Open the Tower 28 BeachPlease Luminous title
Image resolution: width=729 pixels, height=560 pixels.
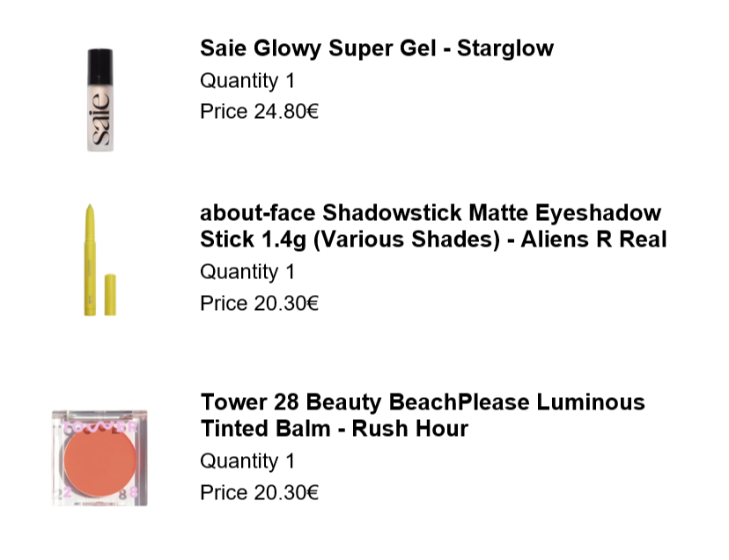[x=423, y=416]
